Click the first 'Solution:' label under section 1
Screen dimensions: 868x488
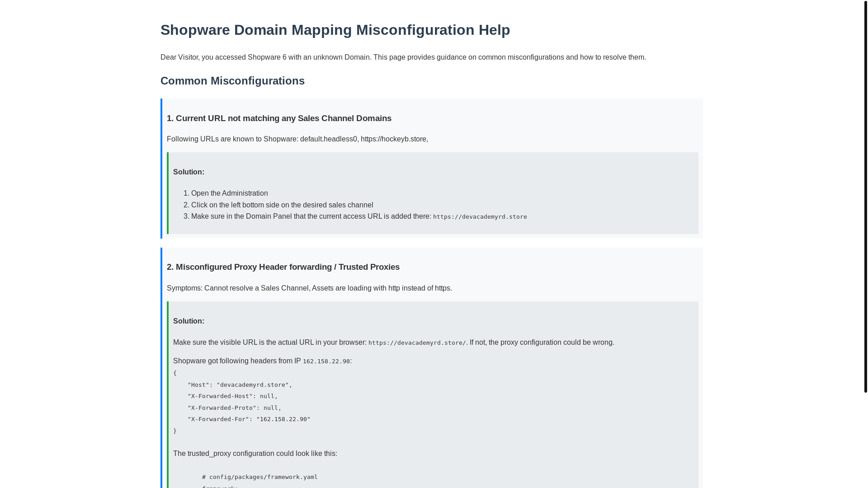coord(189,172)
